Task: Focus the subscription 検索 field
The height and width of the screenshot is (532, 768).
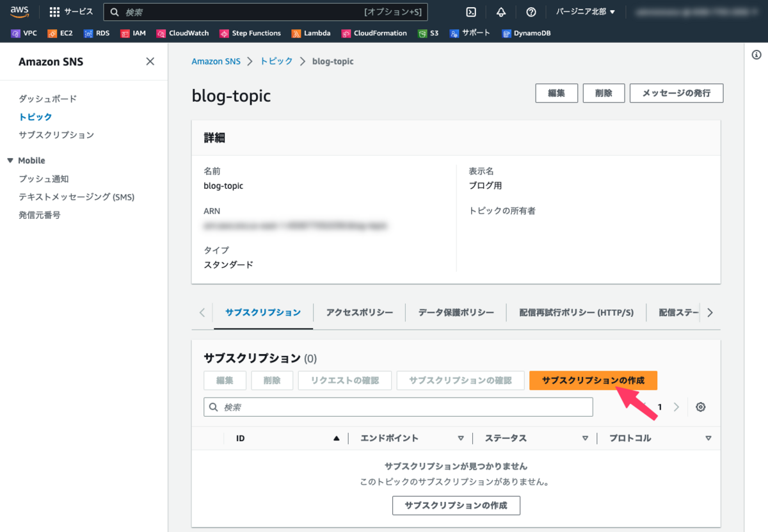Action: pyautogui.click(x=398, y=407)
